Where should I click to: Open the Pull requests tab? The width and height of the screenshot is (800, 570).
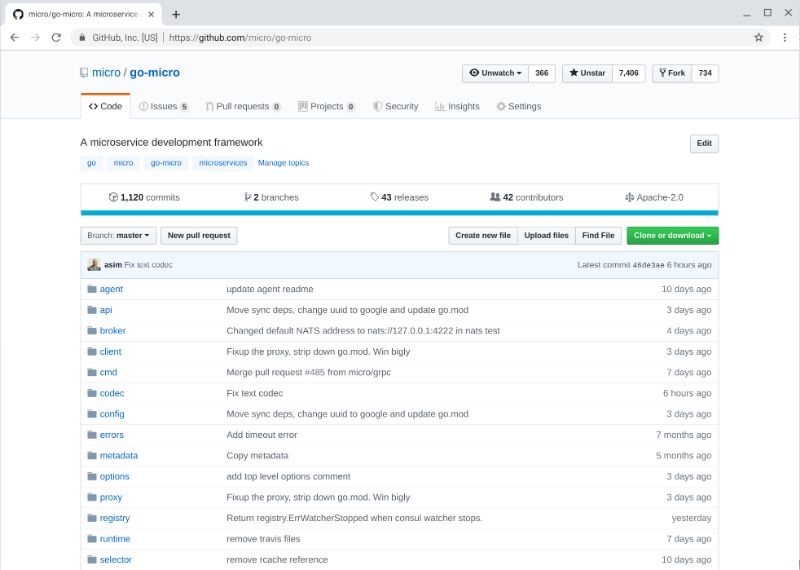(x=243, y=106)
